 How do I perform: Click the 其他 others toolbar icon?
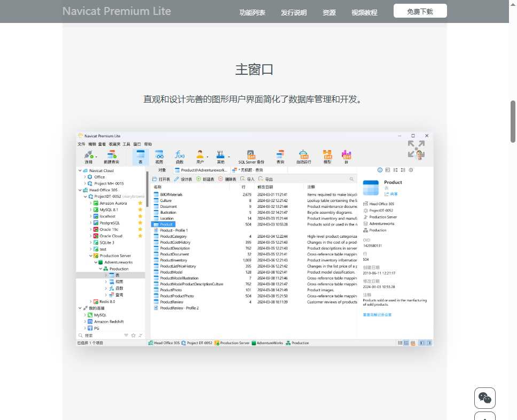click(220, 157)
